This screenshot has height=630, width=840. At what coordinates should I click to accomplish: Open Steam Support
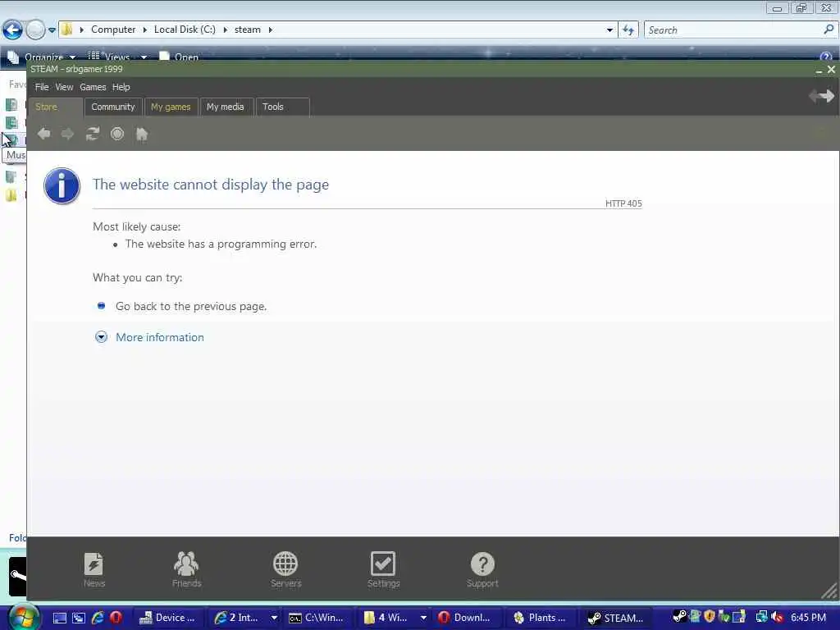pyautogui.click(x=482, y=569)
